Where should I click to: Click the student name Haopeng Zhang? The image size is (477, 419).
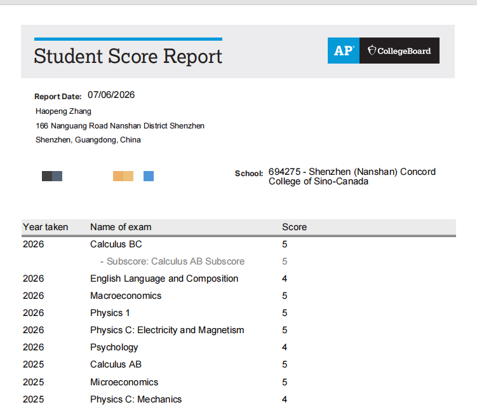[x=63, y=111]
